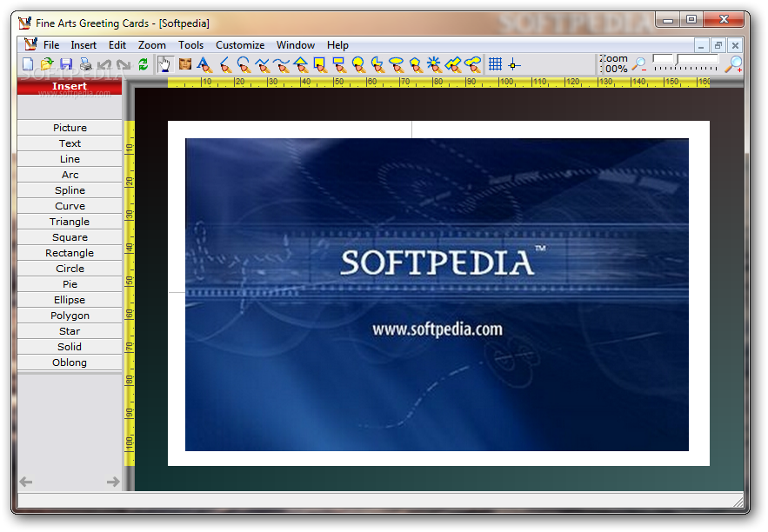Click the Square button in Insert panel
This screenshot has width=768, height=532.
70,237
